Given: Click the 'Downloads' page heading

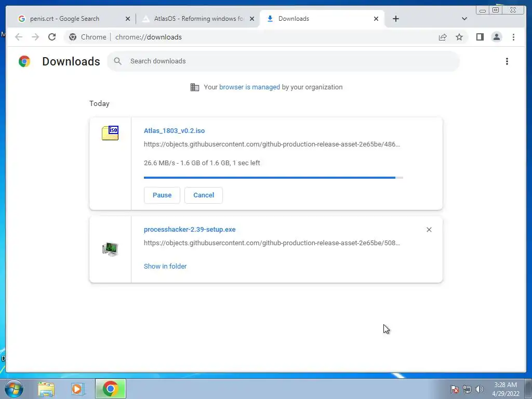Looking at the screenshot, I should point(71,61).
